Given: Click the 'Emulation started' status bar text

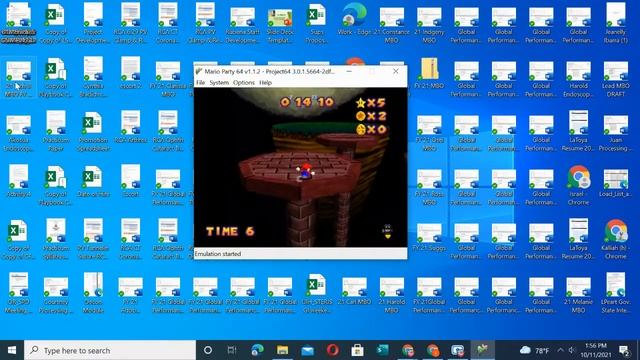Looking at the screenshot, I should 218,254.
